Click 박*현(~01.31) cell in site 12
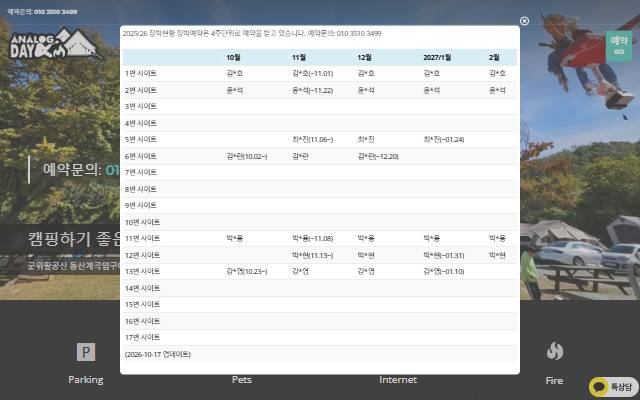Viewport: 640px width, 400px height. (444, 256)
